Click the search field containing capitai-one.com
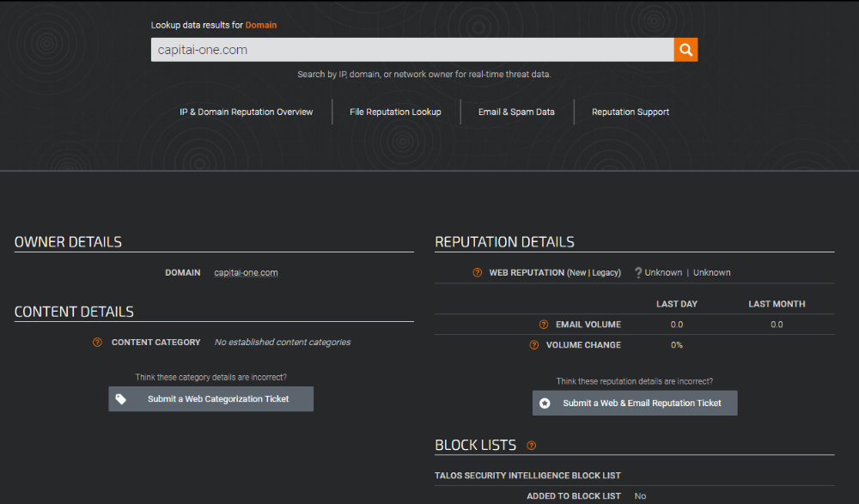Image resolution: width=859 pixels, height=504 pixels. click(x=412, y=50)
